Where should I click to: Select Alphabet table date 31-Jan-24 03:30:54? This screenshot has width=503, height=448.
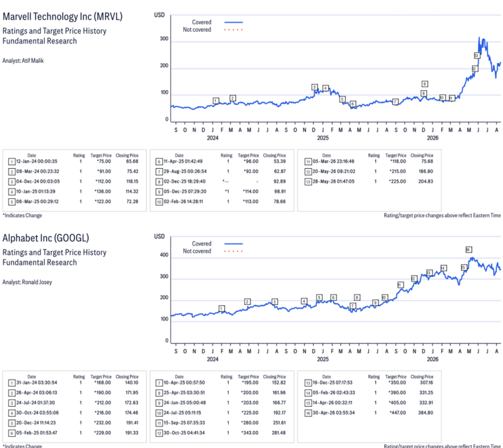click(x=36, y=383)
